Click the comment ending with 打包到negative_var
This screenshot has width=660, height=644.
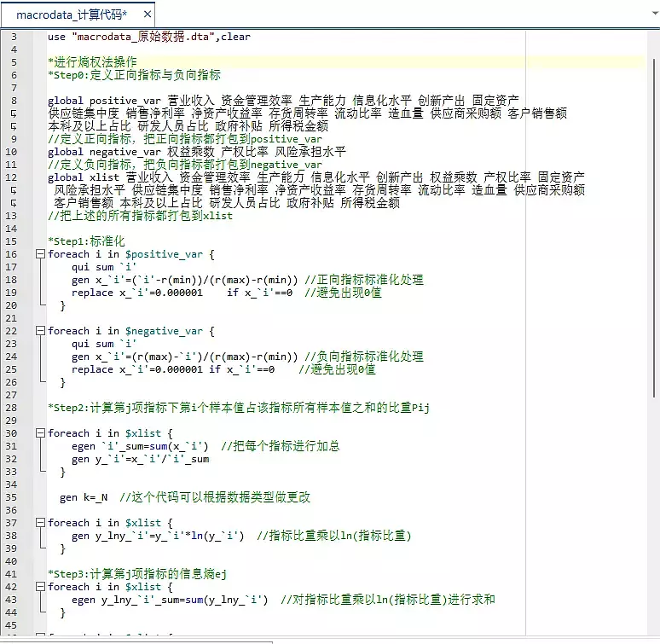click(x=185, y=165)
